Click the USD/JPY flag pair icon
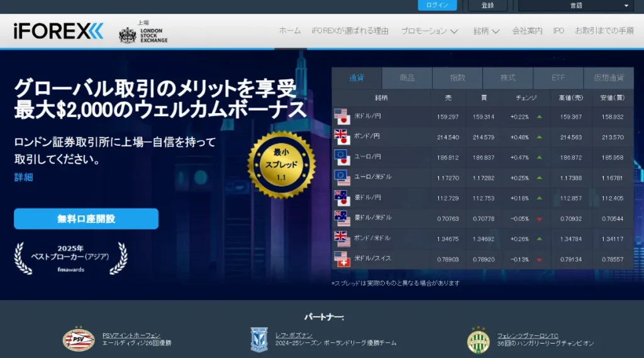The height and width of the screenshot is (358, 644). [x=342, y=117]
